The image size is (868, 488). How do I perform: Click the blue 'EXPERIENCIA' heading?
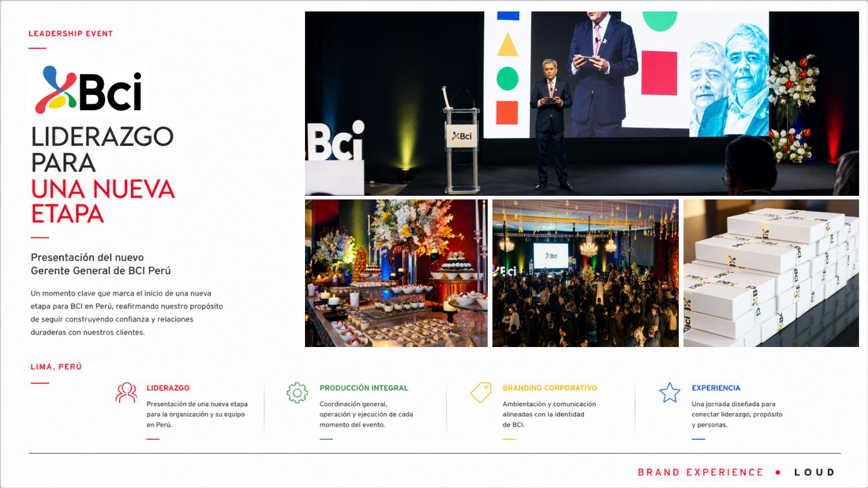[x=716, y=388]
